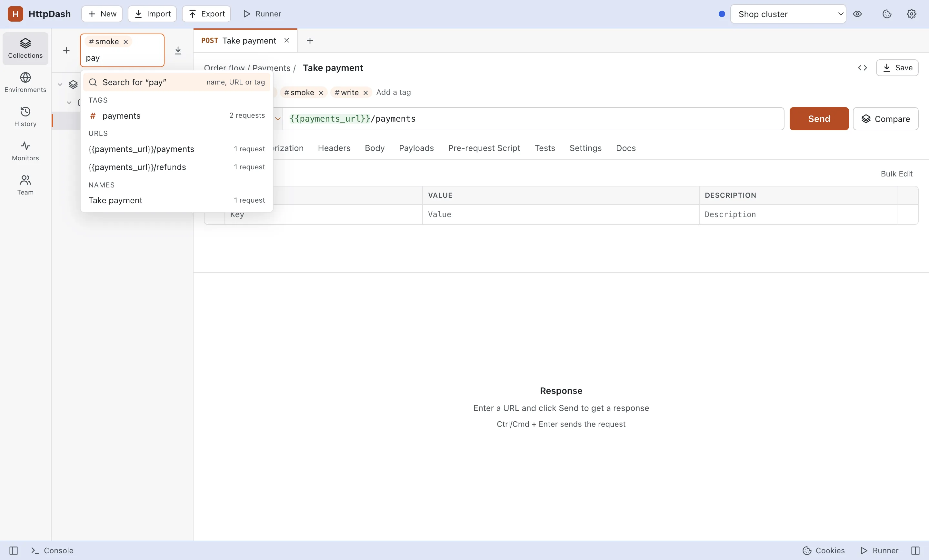Open the Monitors panel

(25, 151)
